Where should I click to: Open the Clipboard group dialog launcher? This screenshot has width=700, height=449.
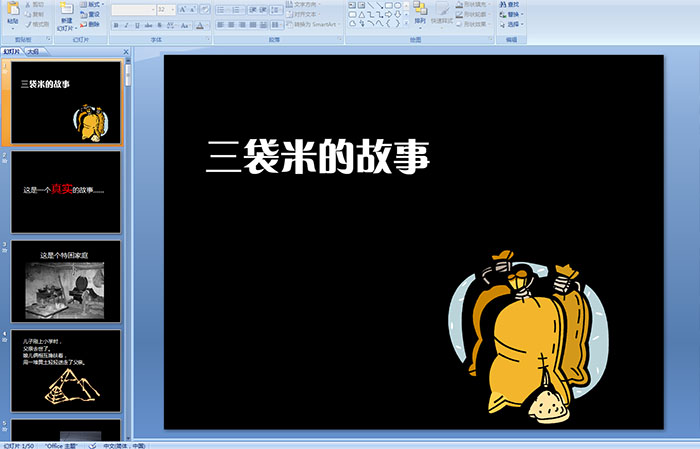point(49,40)
